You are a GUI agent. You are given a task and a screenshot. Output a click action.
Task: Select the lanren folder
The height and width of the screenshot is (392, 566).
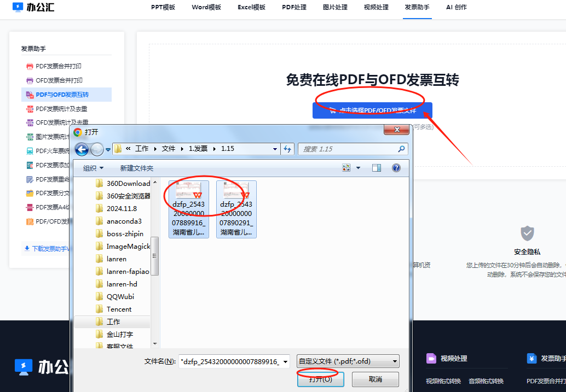coord(111,259)
